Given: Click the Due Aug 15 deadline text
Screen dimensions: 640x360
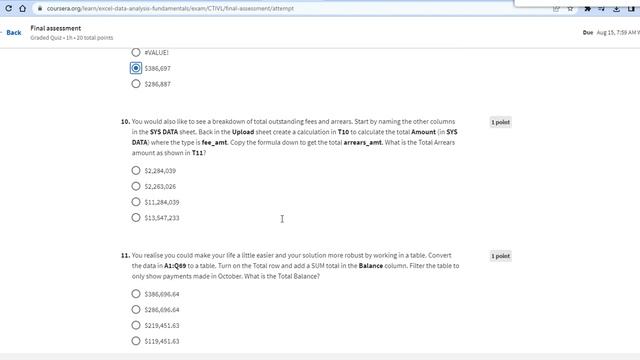Looking at the screenshot, I should 611,32.
